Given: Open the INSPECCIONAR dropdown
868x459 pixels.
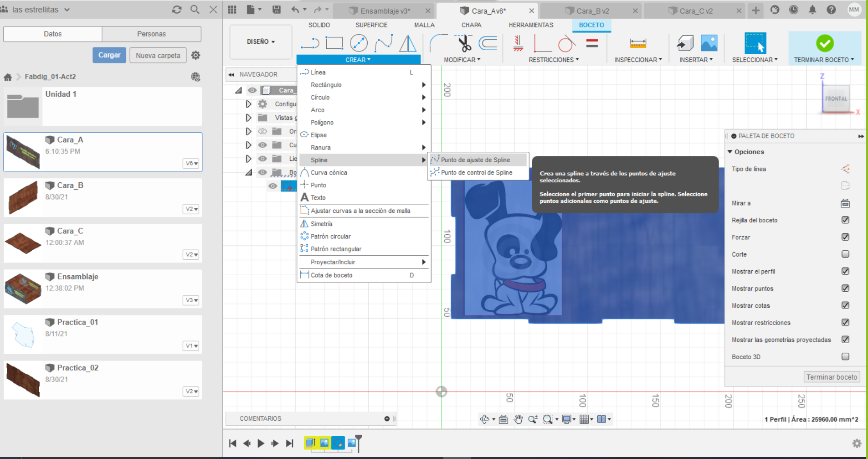Looking at the screenshot, I should (638, 60).
